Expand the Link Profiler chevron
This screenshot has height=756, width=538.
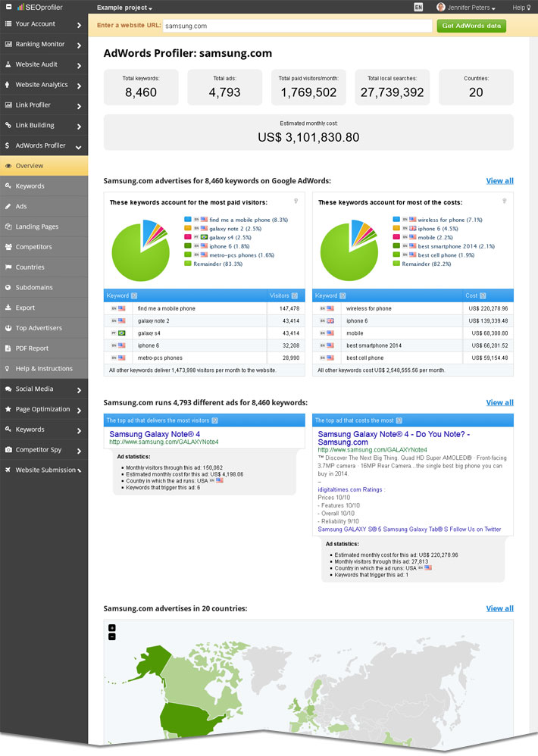click(79, 105)
